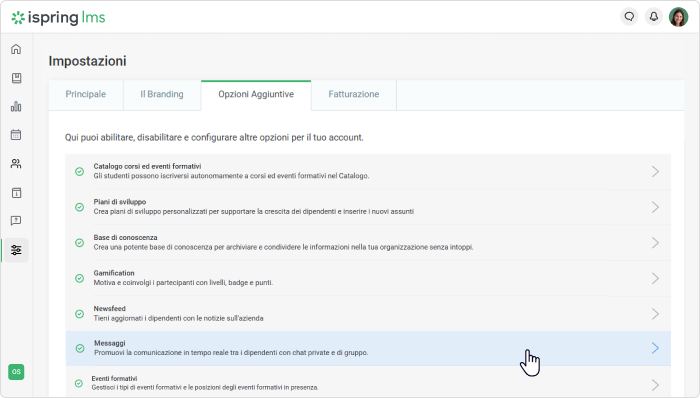
Task: Click the Gamification description about livelli, badge
Action: tap(183, 283)
